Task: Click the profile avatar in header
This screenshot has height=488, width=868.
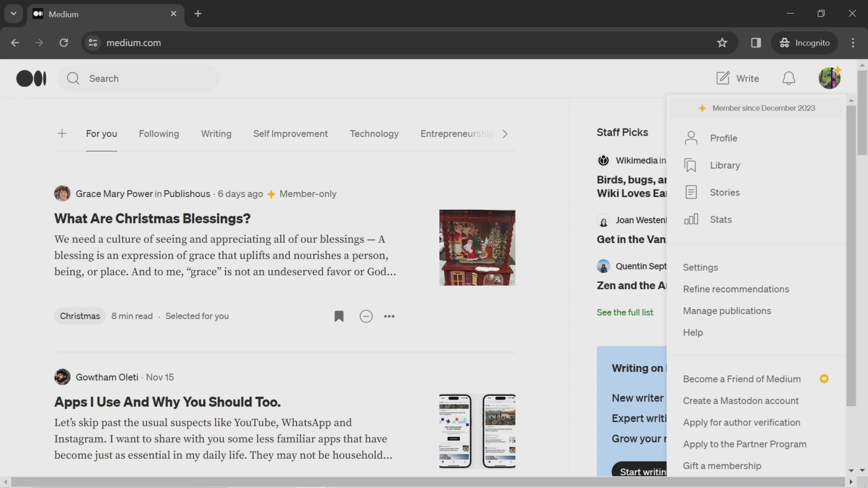Action: coord(830,78)
